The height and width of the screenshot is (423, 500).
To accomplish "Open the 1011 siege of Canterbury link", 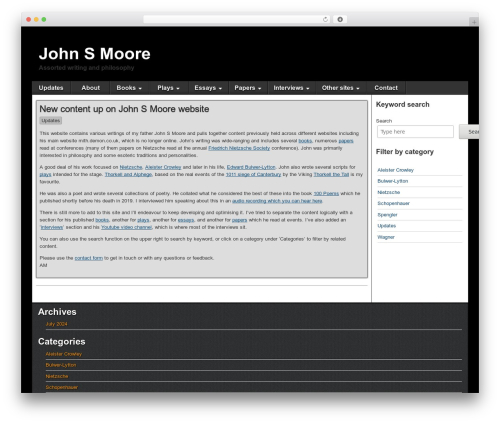I will point(253,175).
